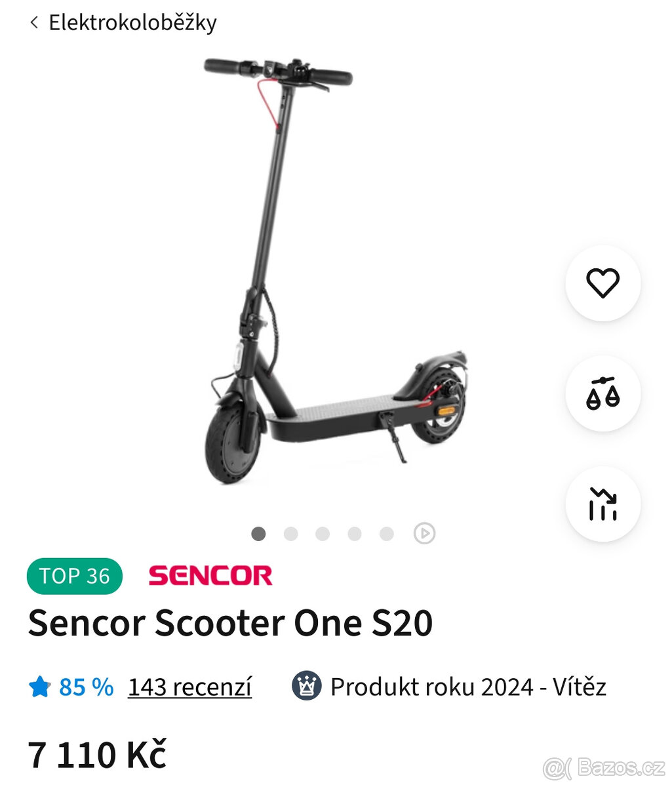The image size is (672, 787).
Task: Switch to the second gallery dot
Action: coord(290,533)
